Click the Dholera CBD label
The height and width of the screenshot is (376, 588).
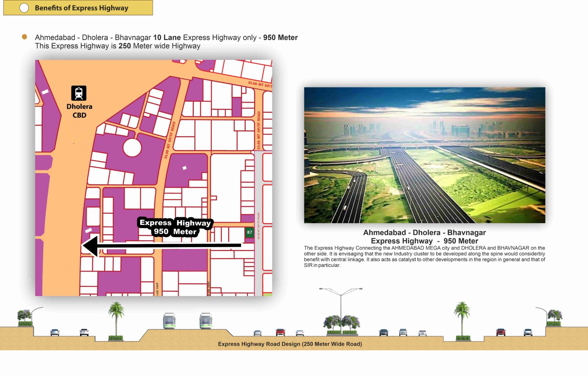click(x=79, y=111)
